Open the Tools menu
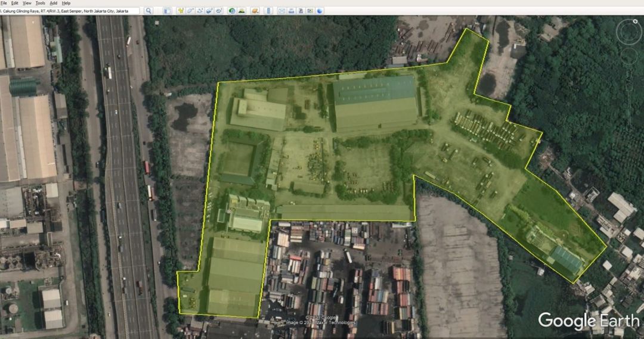 click(40, 3)
